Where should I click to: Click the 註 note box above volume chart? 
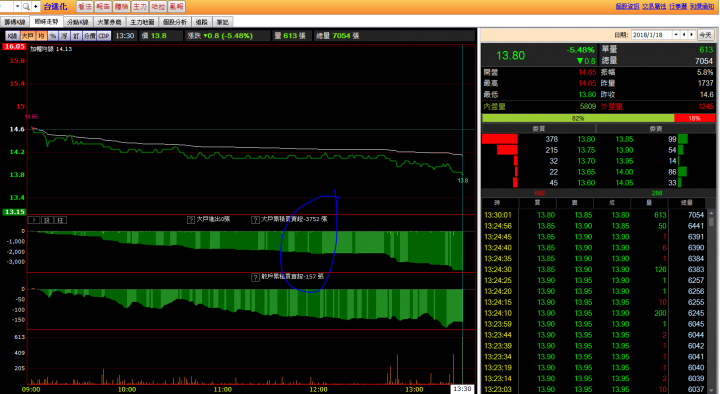[x=61, y=220]
